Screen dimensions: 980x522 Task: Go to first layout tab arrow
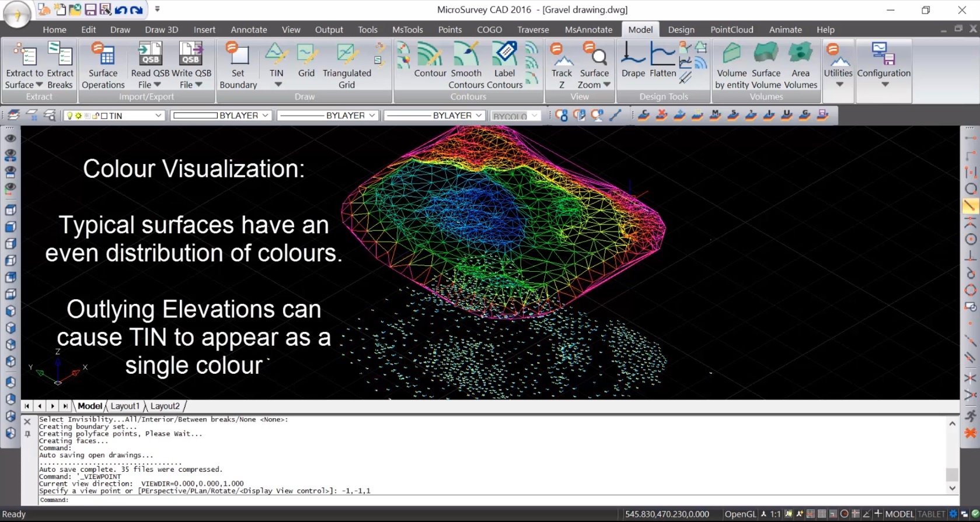point(27,406)
